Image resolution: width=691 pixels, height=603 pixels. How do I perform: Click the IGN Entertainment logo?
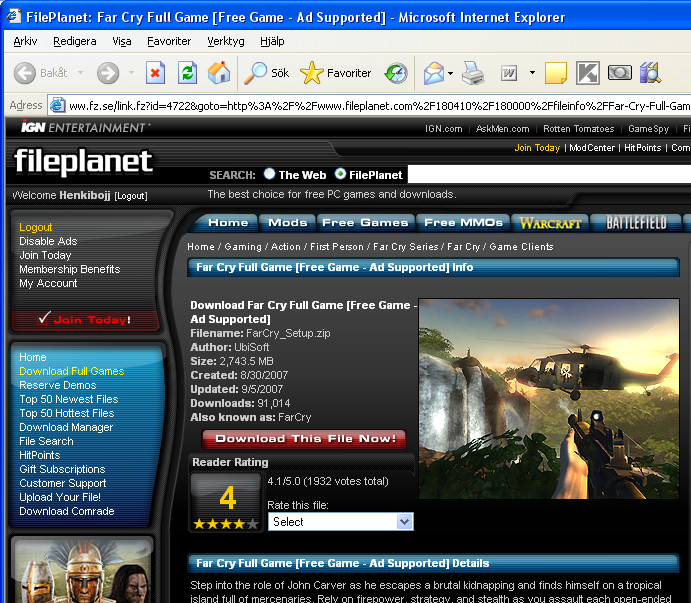(84, 127)
